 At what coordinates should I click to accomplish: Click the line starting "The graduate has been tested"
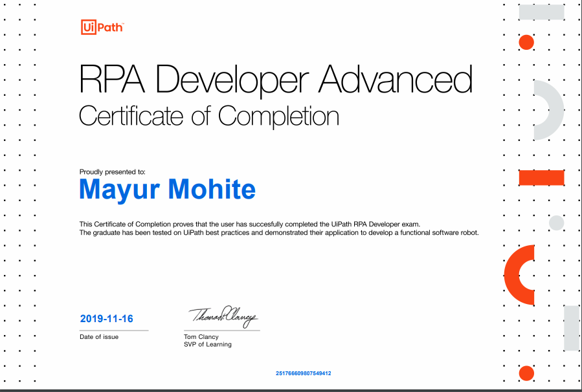(279, 233)
